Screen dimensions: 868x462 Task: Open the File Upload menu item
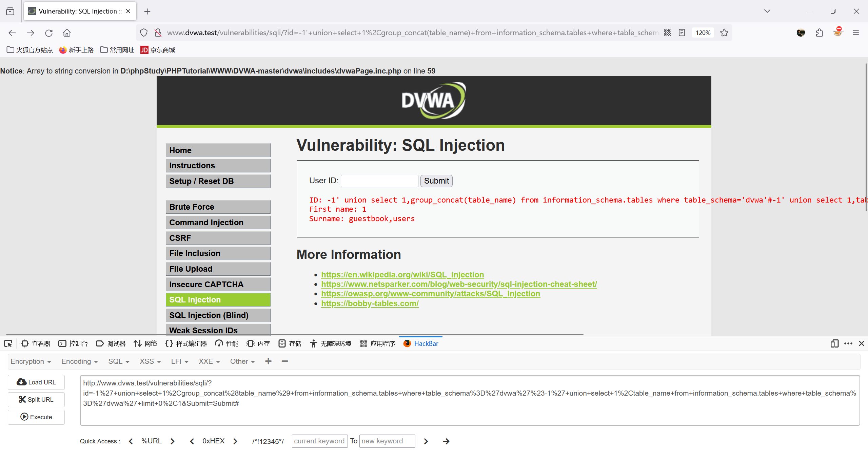click(218, 269)
